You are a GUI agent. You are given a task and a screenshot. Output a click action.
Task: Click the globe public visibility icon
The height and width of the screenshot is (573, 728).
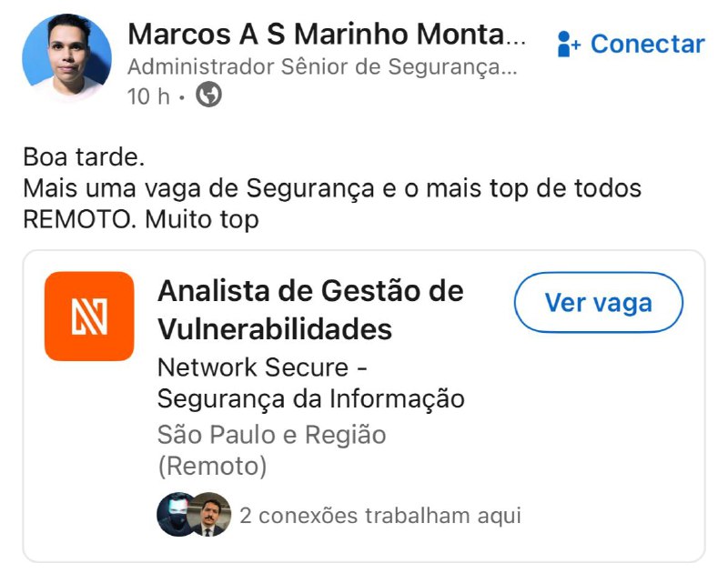pos(209,95)
